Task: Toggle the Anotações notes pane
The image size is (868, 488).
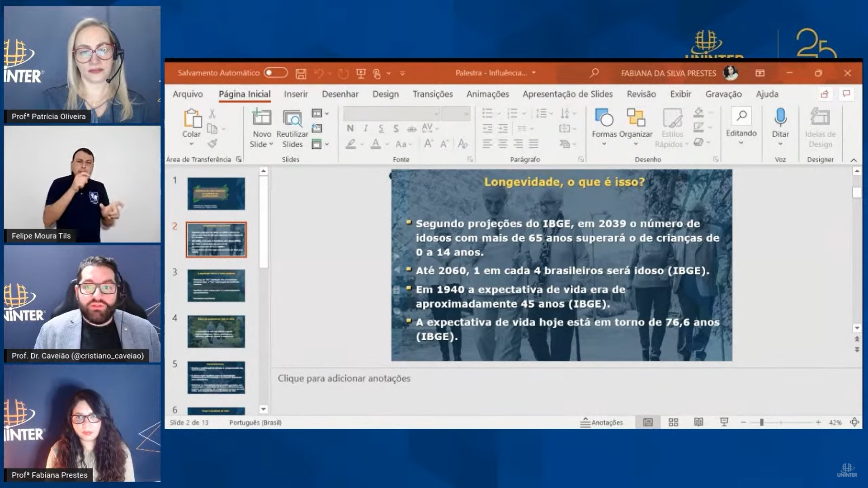Action: 602,422
